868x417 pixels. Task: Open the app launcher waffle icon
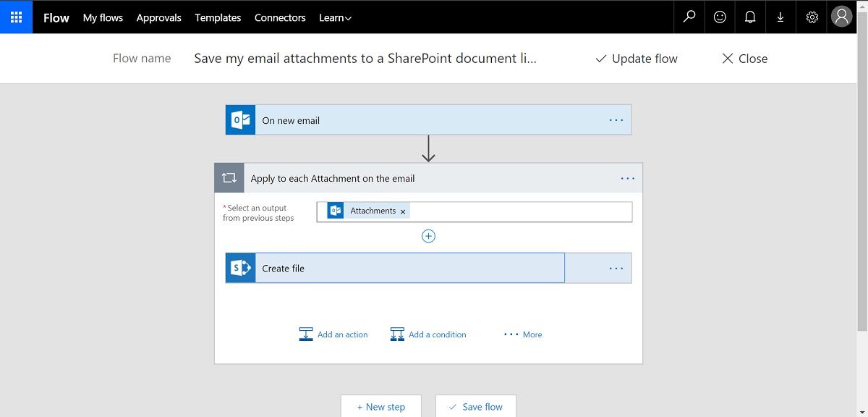[16, 17]
